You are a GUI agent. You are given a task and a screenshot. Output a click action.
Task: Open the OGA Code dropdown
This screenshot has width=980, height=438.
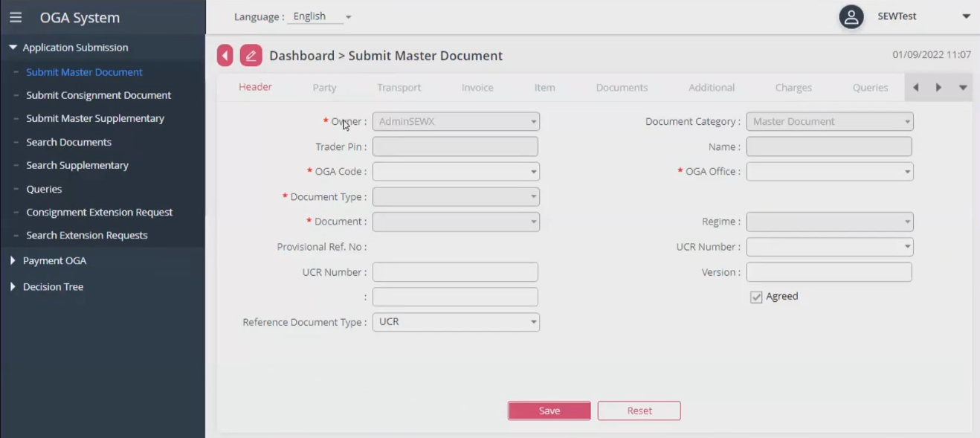455,172
